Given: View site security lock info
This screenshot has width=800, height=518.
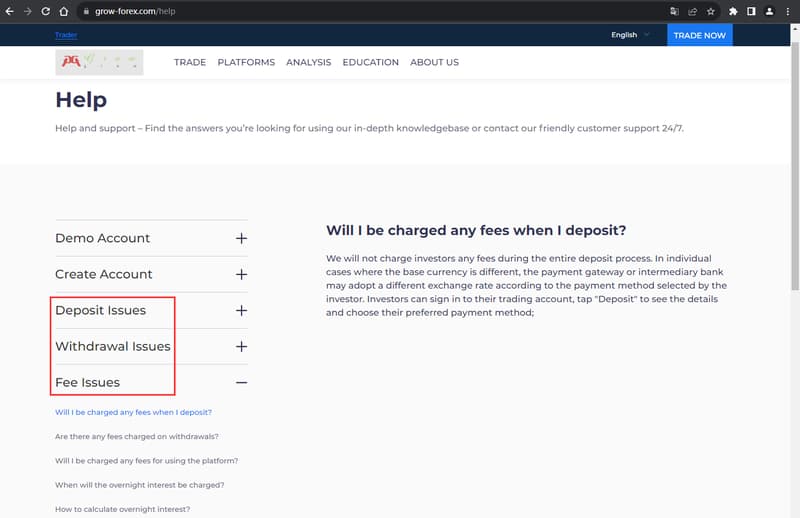Looking at the screenshot, I should [x=86, y=11].
